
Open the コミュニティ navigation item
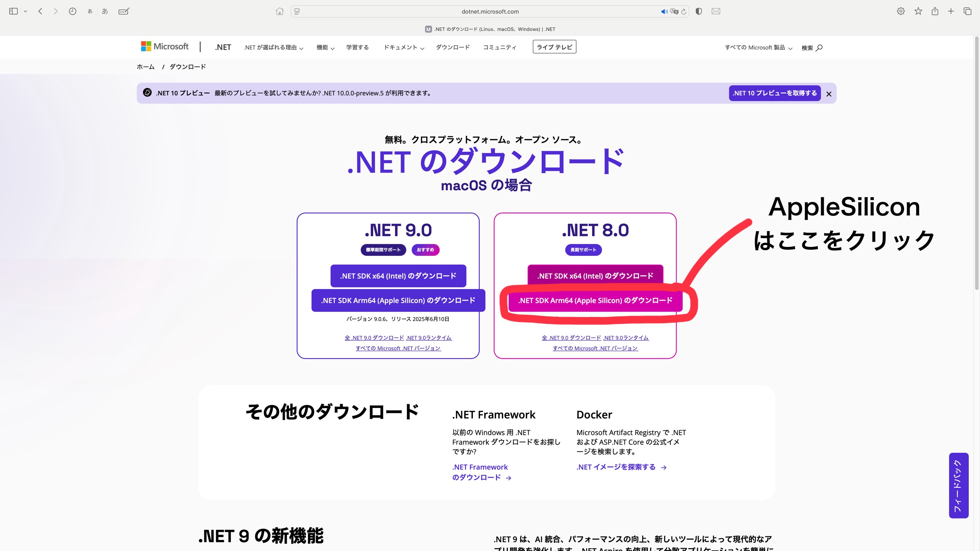tap(500, 47)
